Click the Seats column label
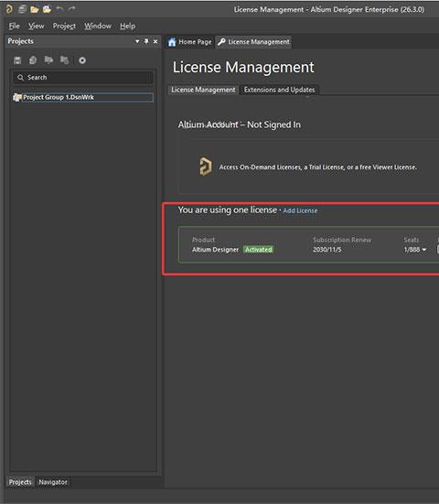 pyautogui.click(x=411, y=240)
